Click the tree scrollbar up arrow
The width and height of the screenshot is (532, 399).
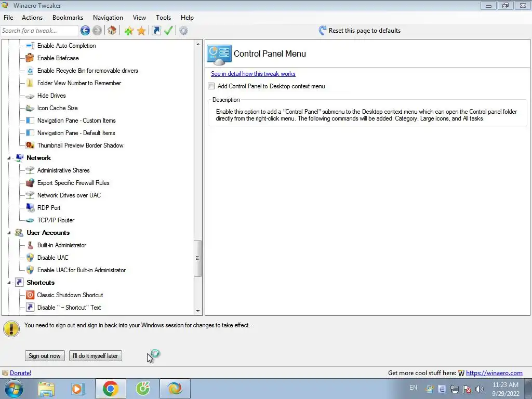[198, 44]
